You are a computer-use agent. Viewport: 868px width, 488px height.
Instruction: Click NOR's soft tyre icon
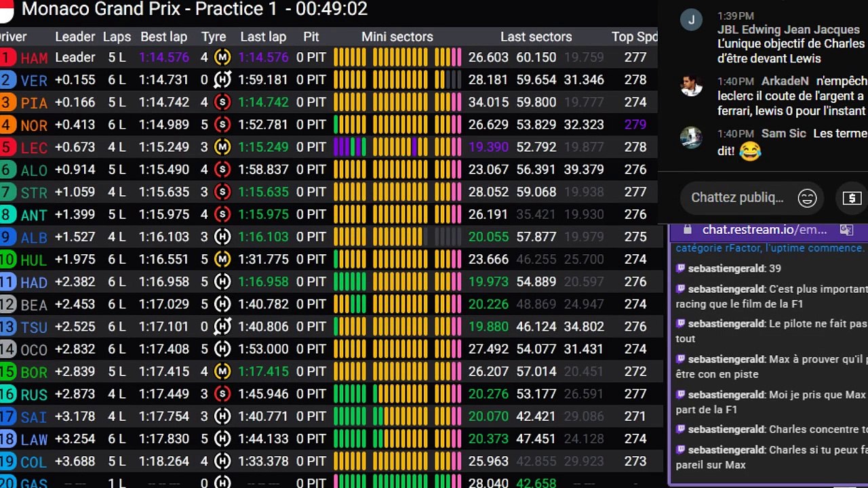(222, 125)
